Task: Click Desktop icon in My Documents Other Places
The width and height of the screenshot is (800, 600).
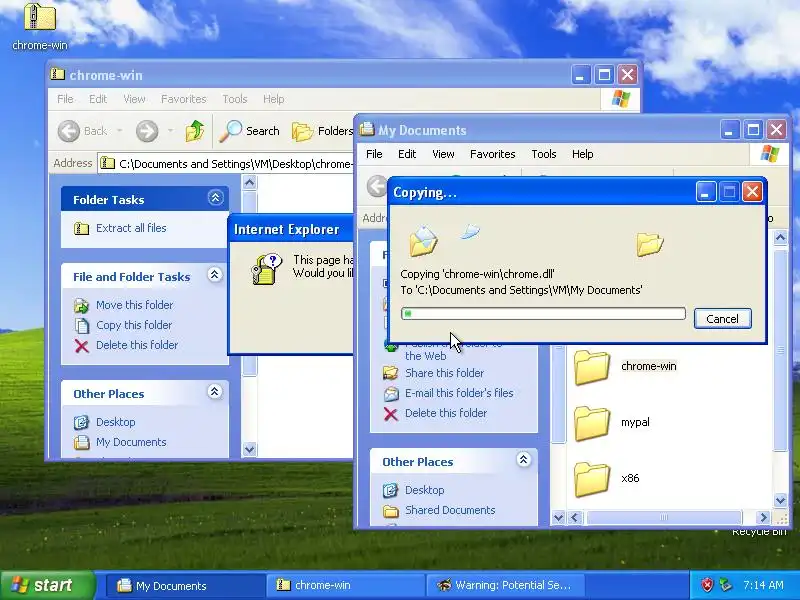Action: pos(390,490)
